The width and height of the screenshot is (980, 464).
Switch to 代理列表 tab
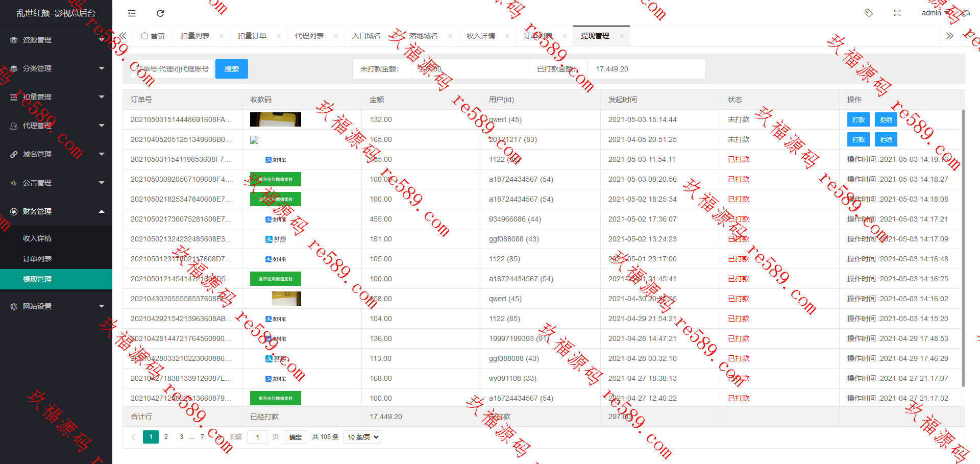(309, 36)
